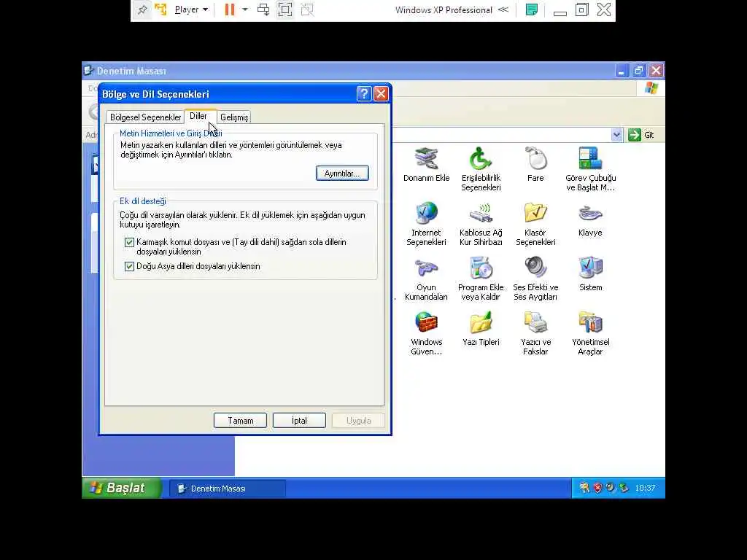Open the Klavye keyboard icon
The width and height of the screenshot is (747, 560).
(x=590, y=219)
